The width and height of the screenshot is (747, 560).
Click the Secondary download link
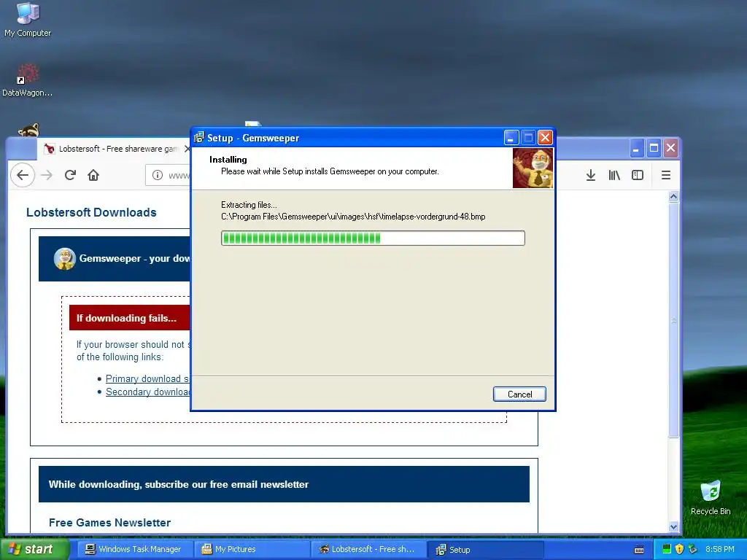[147, 392]
